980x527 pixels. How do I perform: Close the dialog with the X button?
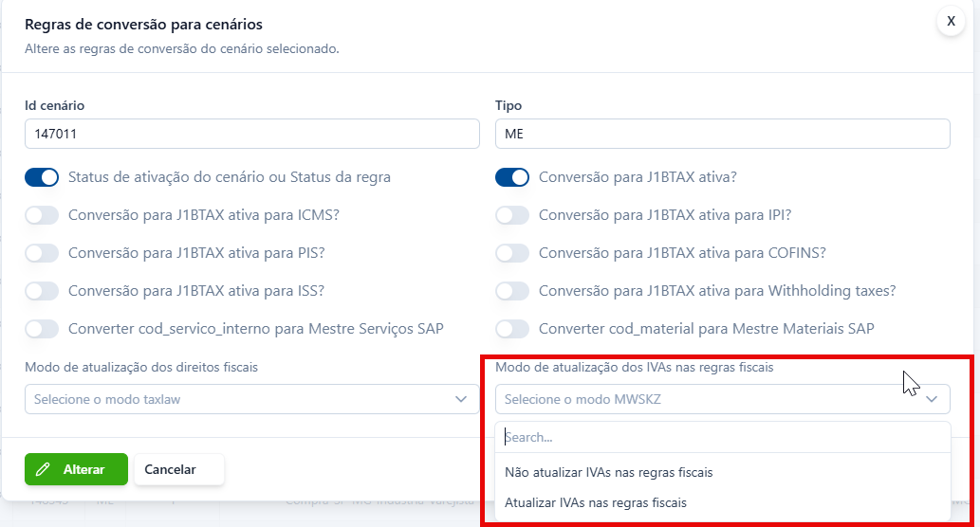(x=951, y=21)
